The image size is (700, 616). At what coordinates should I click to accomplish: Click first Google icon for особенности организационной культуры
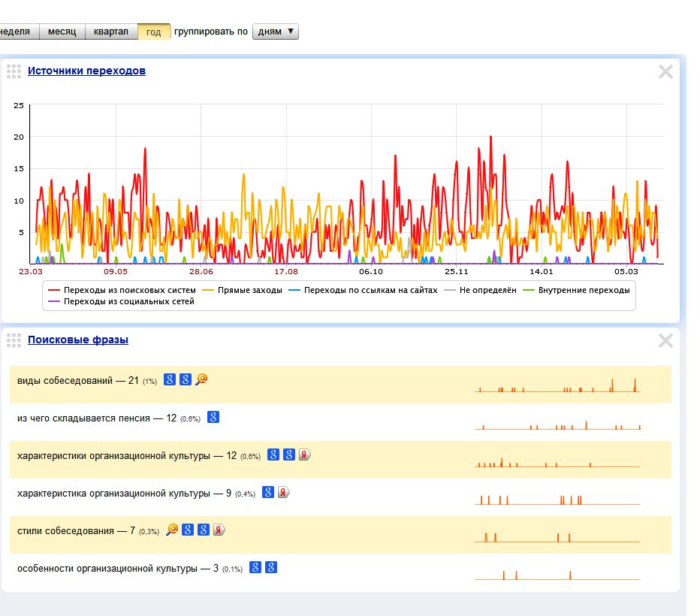255,567
